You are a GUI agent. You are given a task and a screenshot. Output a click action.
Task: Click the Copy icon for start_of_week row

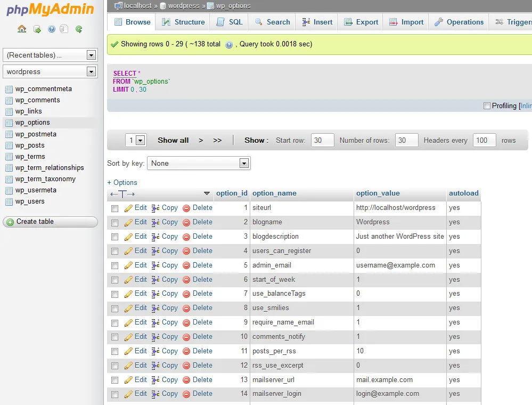(x=155, y=280)
